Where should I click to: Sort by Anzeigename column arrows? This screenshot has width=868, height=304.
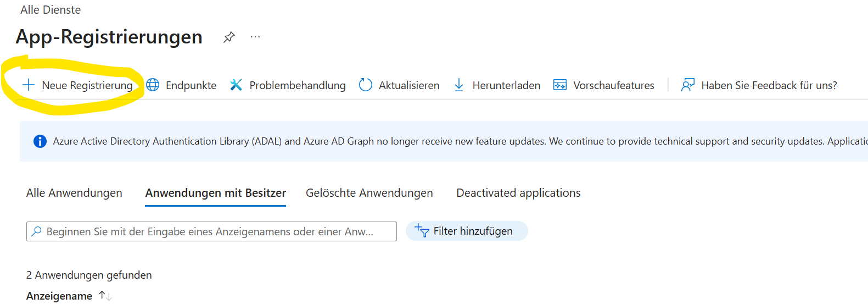(105, 296)
